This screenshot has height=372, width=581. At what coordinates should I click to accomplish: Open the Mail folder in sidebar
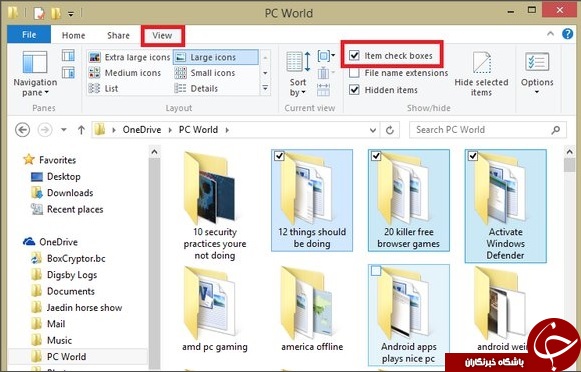pyautogui.click(x=48, y=324)
